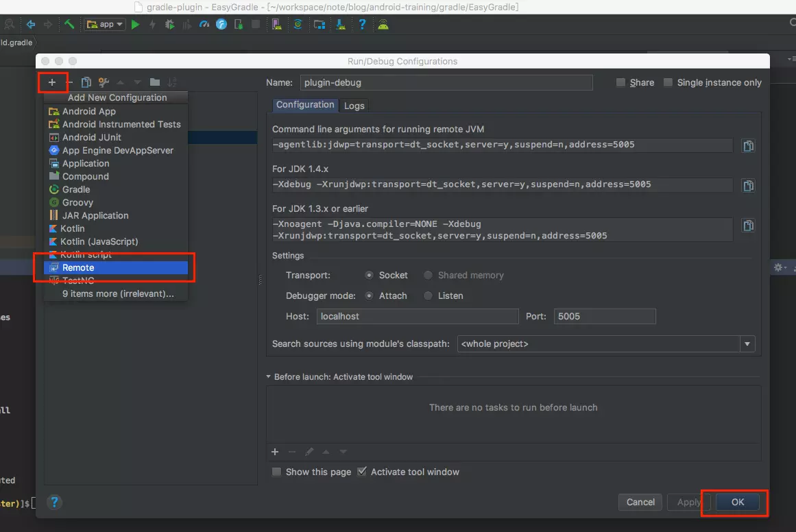This screenshot has width=796, height=532.
Task: Choose Kotlin configuration type
Action: click(116, 229)
